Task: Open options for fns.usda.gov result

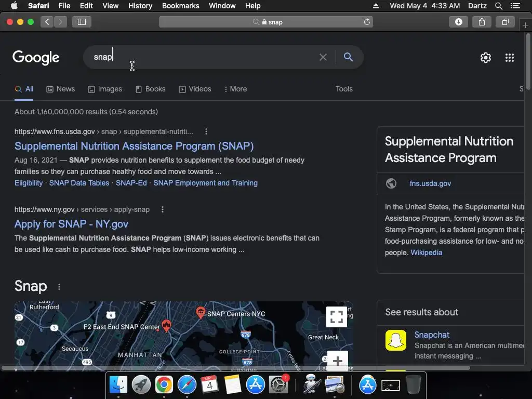Action: point(206,131)
